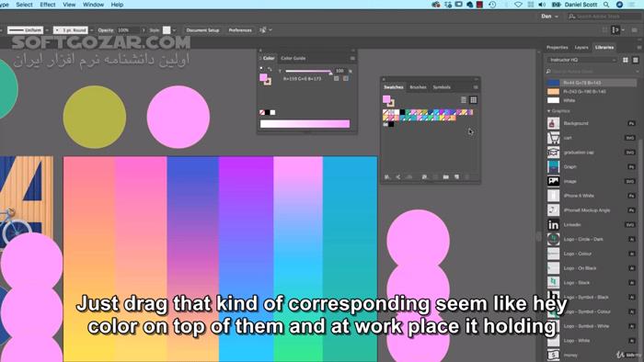Open the Window menu
The image size is (644, 362).
tap(93, 5)
